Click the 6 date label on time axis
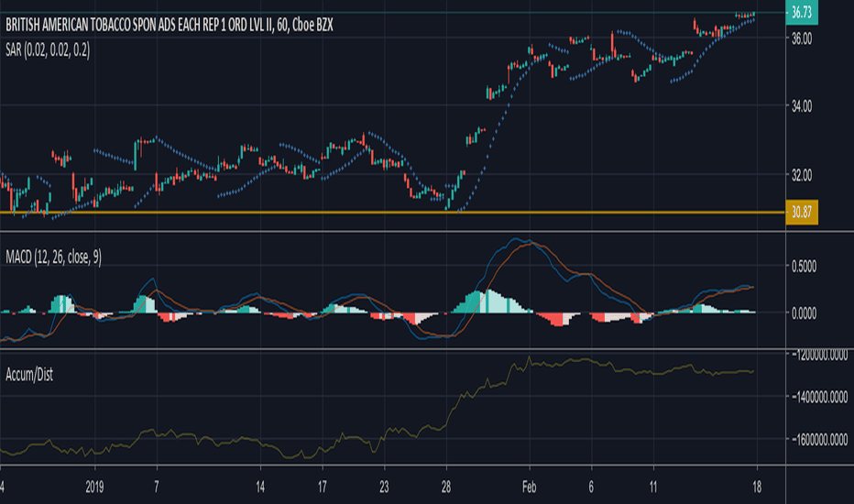Viewport: 854px width, 504px height. [x=591, y=488]
